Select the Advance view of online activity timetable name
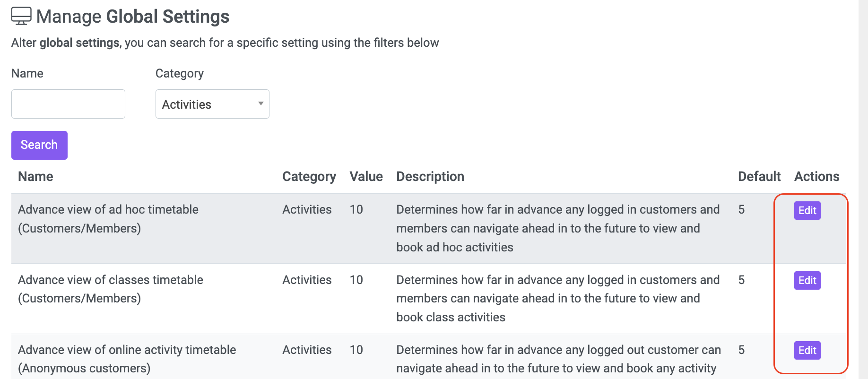This screenshot has width=868, height=379. click(127, 359)
